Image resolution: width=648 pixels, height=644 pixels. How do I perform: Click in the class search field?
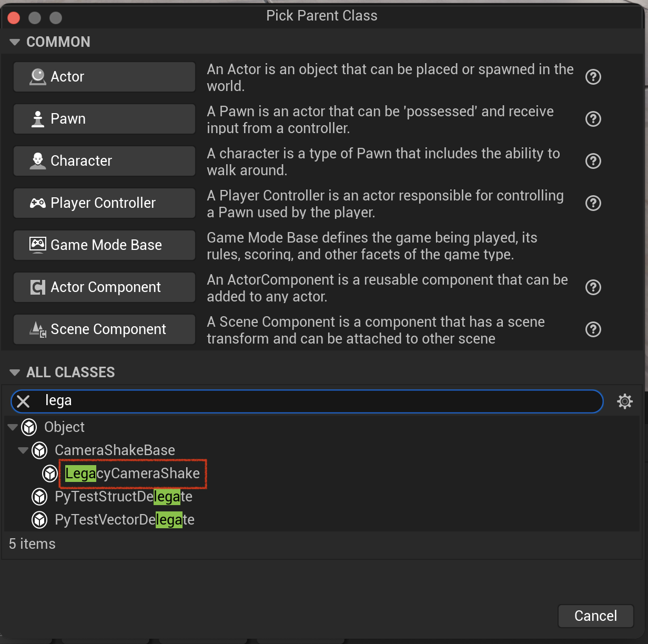(316, 401)
